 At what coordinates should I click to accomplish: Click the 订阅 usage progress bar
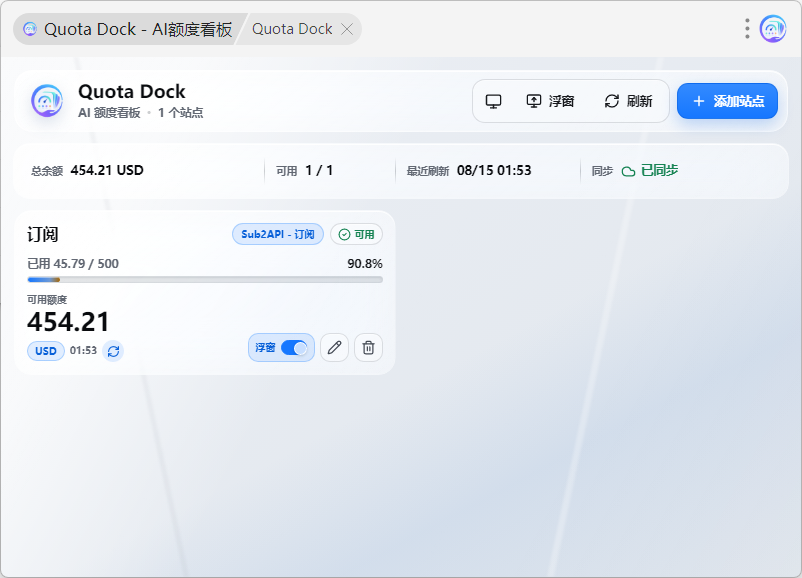[x=205, y=280]
